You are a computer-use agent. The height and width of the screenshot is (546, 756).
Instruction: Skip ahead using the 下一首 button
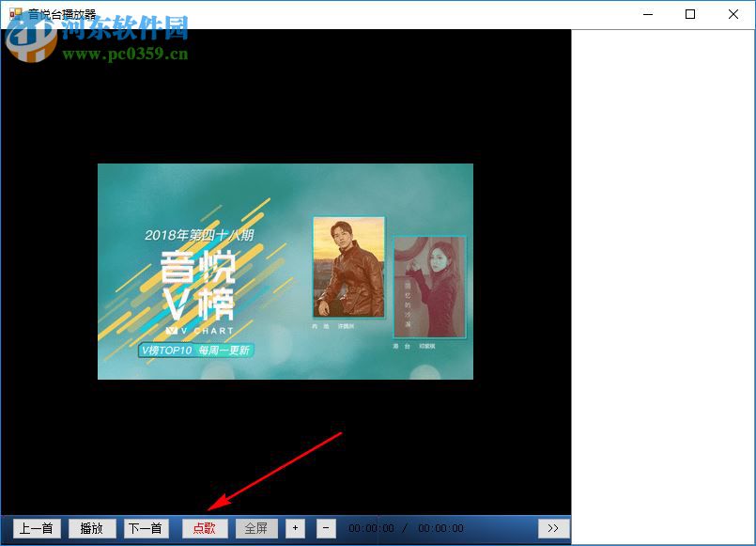coord(146,528)
